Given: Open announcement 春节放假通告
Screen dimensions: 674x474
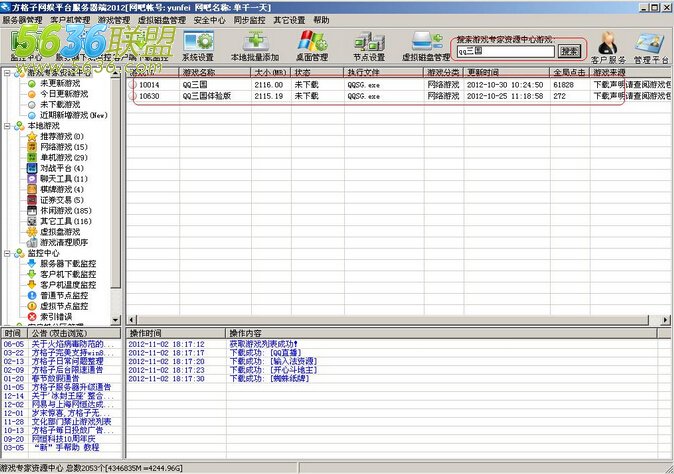Looking at the screenshot, I should pos(55,379).
